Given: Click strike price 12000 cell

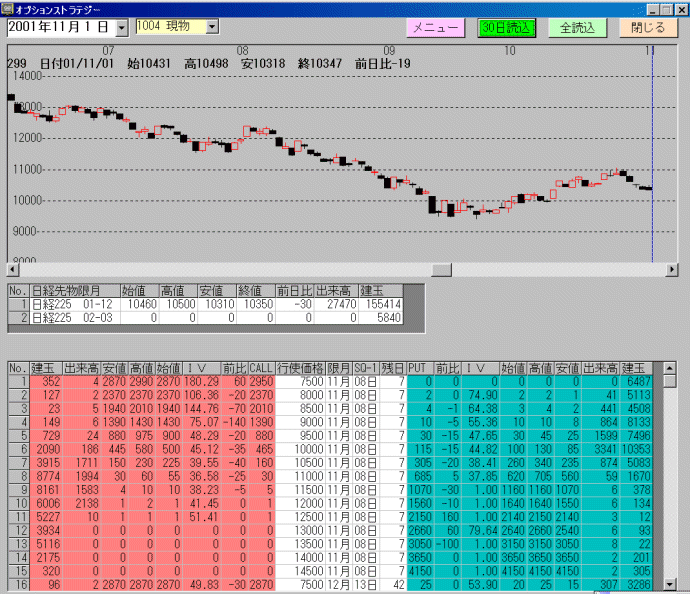Looking at the screenshot, I should click(x=301, y=503).
